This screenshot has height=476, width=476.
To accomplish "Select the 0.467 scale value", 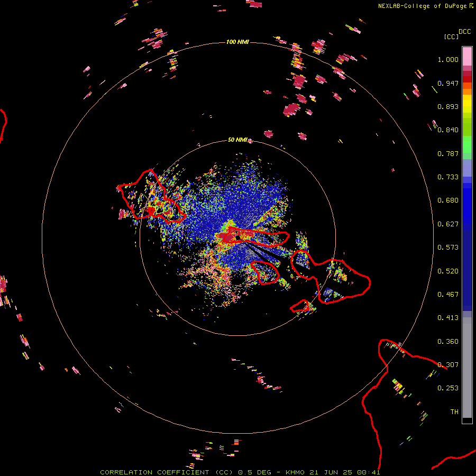I will 448,295.
